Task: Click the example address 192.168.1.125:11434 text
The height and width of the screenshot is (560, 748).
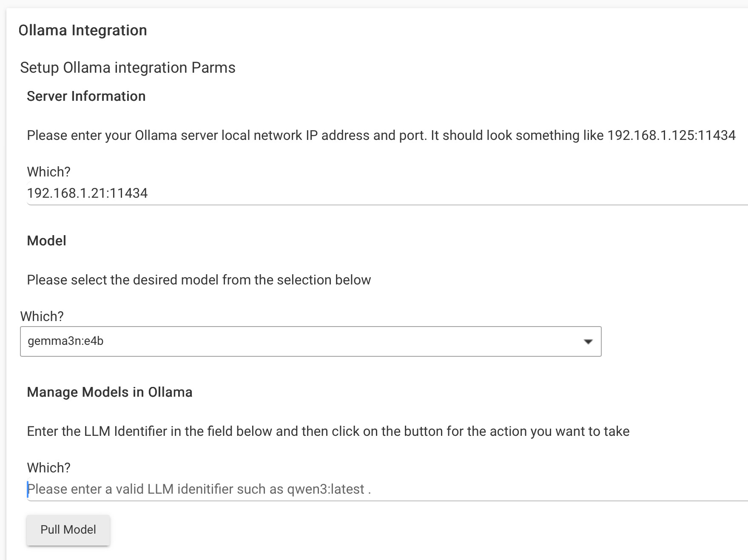Action: (x=671, y=136)
